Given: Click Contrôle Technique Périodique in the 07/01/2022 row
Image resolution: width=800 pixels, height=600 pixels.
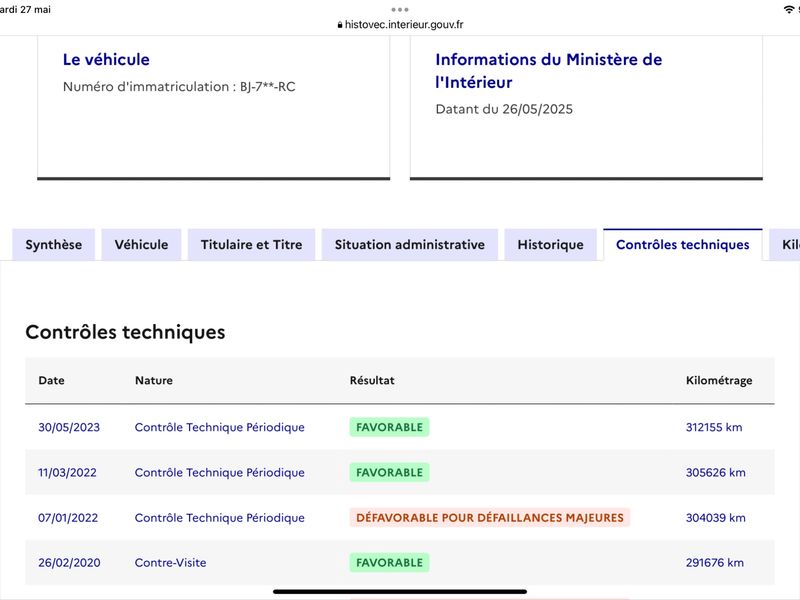Looking at the screenshot, I should click(219, 518).
